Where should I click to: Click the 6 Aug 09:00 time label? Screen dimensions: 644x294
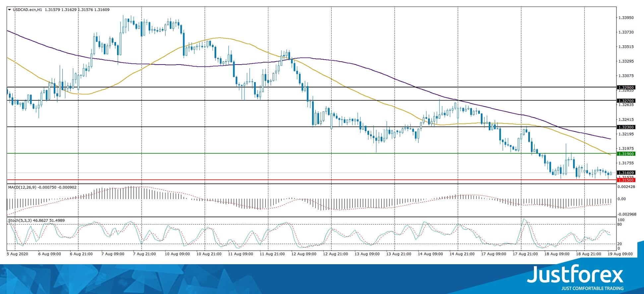click(49, 254)
